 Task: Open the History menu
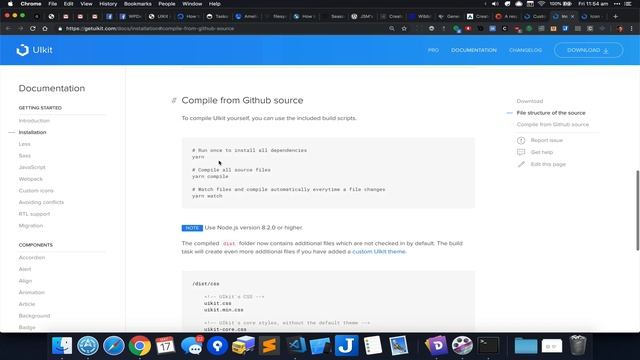pos(108,4)
